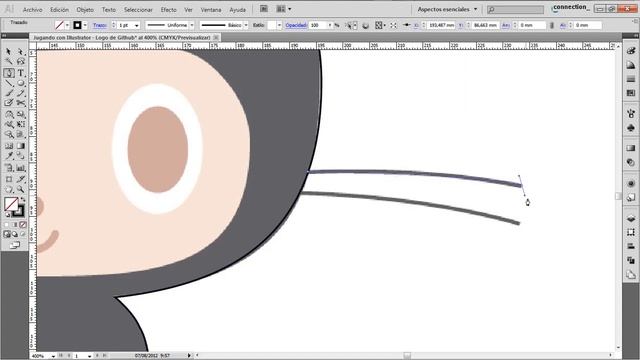Select the Paintbrush tool
Viewport: 640px width, 360px height.
9,93
